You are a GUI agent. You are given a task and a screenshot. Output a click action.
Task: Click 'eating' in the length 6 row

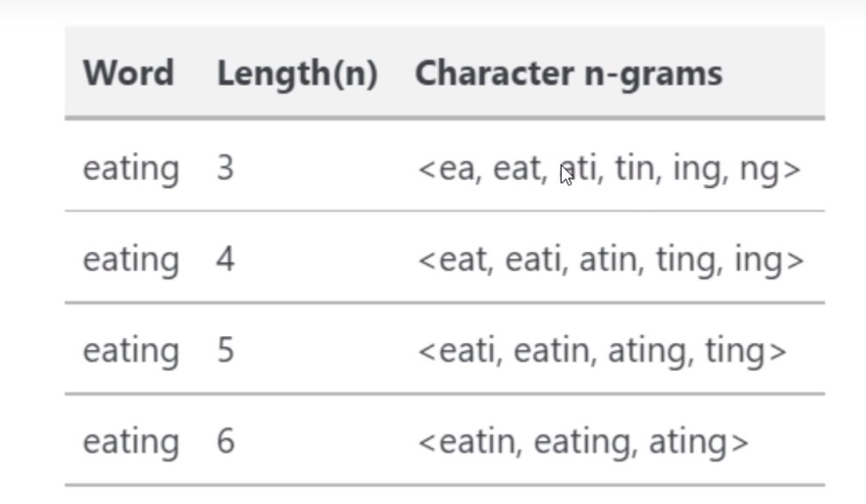tap(130, 443)
